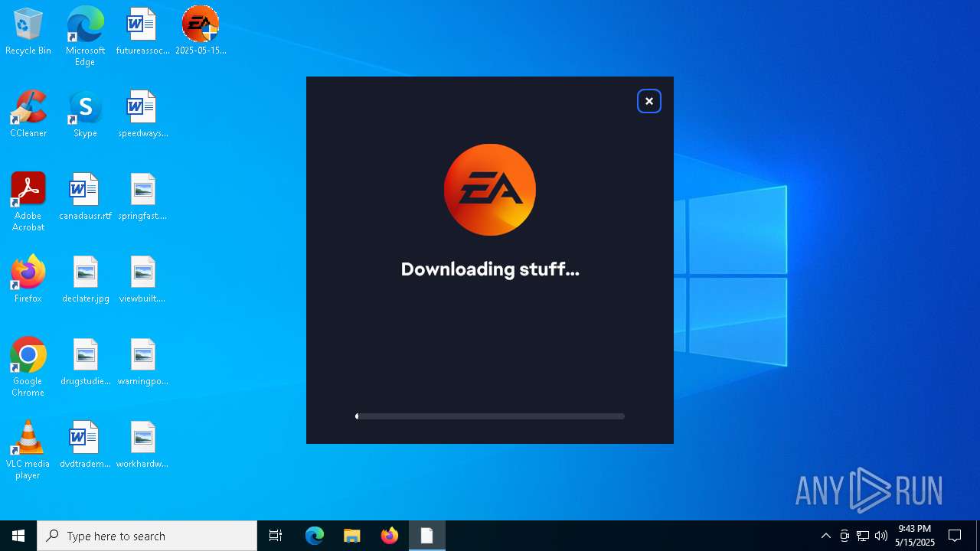Select CCleaner desktop shortcut

(28, 114)
